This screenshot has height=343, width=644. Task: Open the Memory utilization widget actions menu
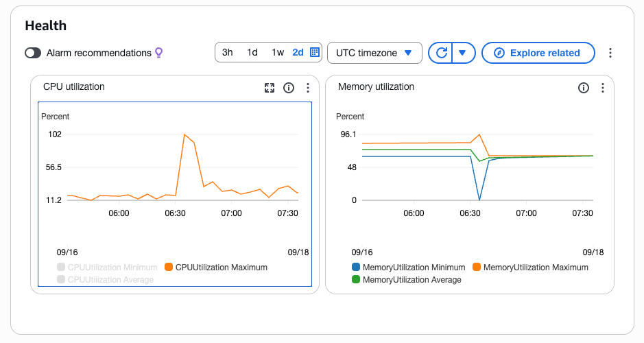tap(603, 88)
